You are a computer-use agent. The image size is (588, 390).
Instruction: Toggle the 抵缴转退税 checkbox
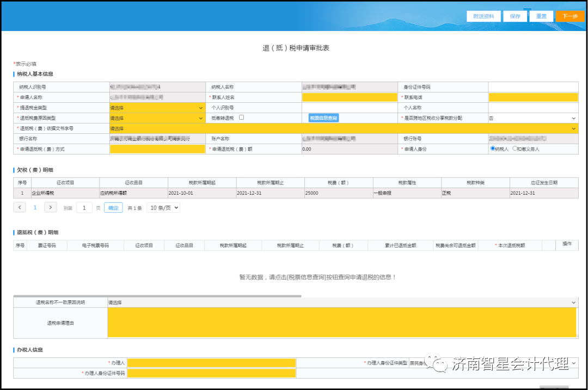point(242,117)
